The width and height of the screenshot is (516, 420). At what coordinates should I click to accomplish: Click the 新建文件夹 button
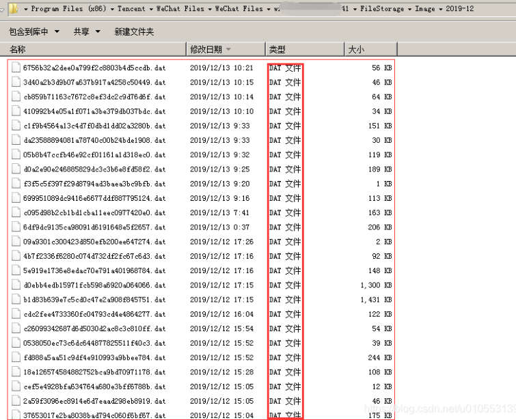[x=134, y=31]
